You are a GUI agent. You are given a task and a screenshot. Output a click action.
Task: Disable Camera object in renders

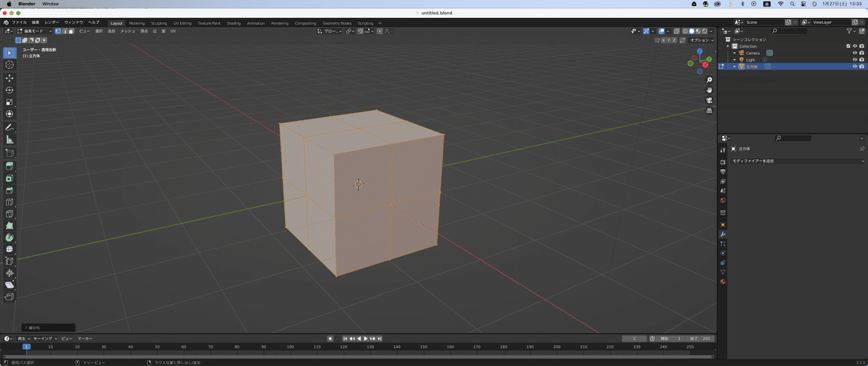pos(861,53)
